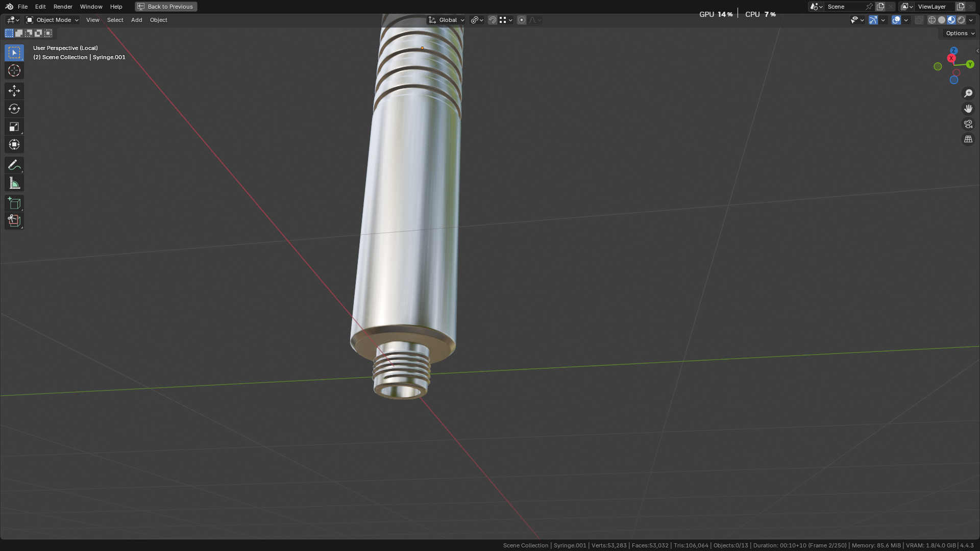This screenshot has height=551, width=980.
Task: Open Global transform orientation dropdown
Action: pos(447,20)
